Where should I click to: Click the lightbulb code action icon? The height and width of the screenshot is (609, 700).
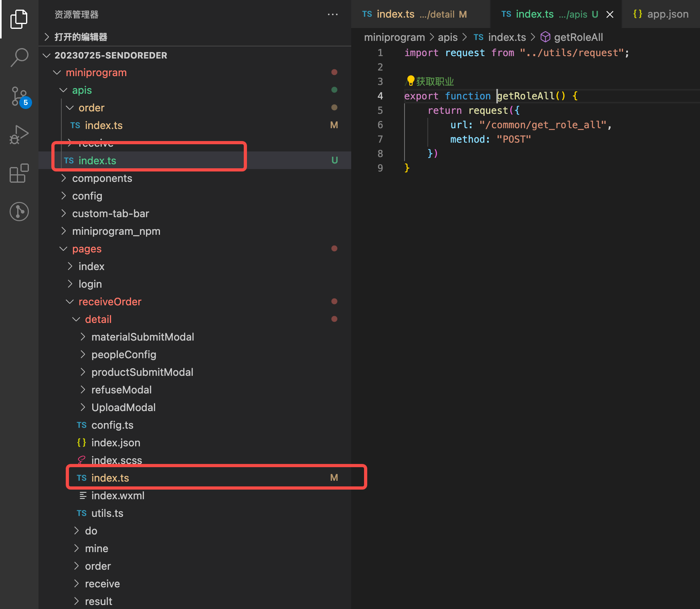(x=411, y=81)
